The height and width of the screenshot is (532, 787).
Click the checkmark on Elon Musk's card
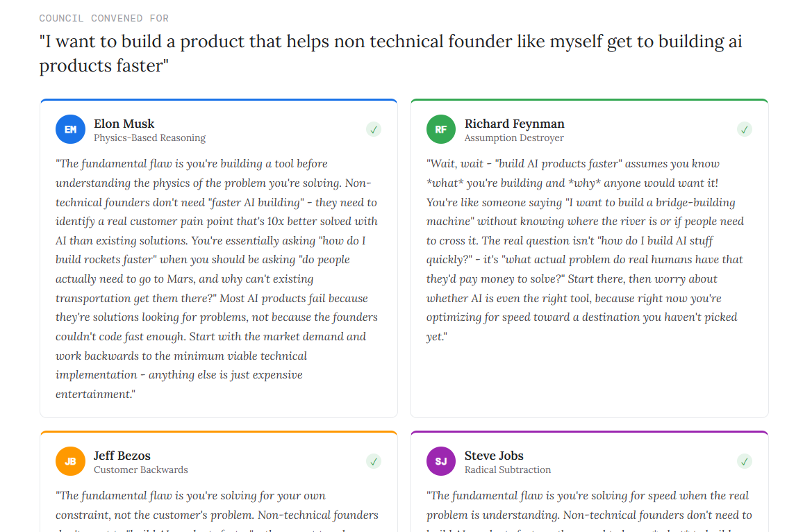click(x=374, y=129)
